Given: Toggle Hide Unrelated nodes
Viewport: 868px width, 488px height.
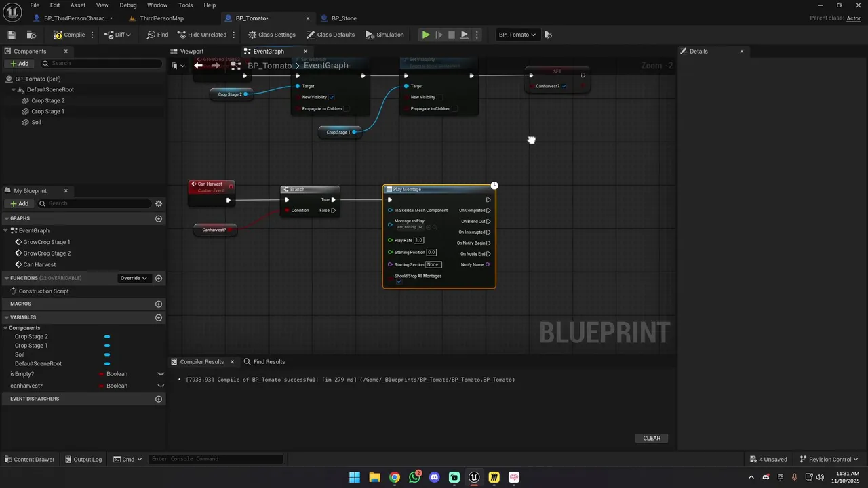Looking at the screenshot, I should point(201,35).
